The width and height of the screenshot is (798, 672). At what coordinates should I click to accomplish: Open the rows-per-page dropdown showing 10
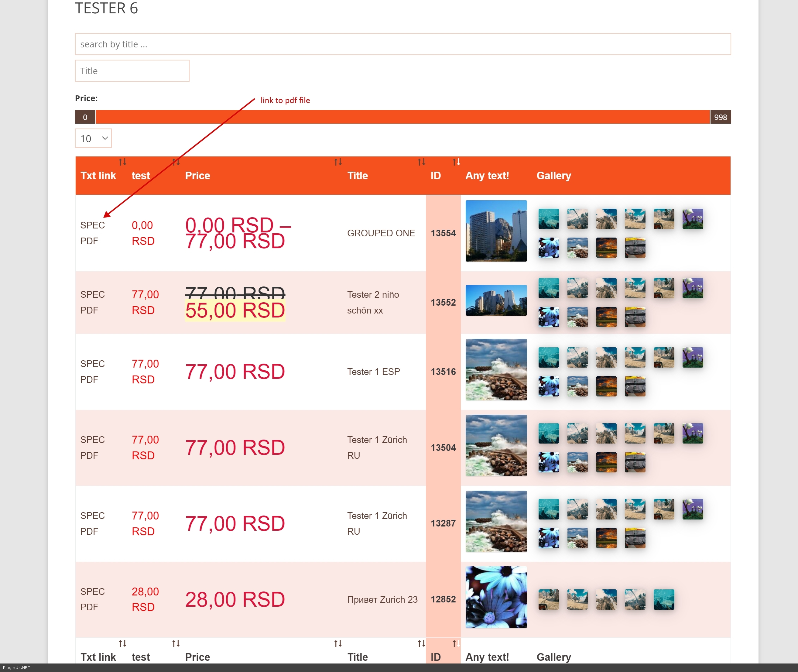pyautogui.click(x=93, y=138)
